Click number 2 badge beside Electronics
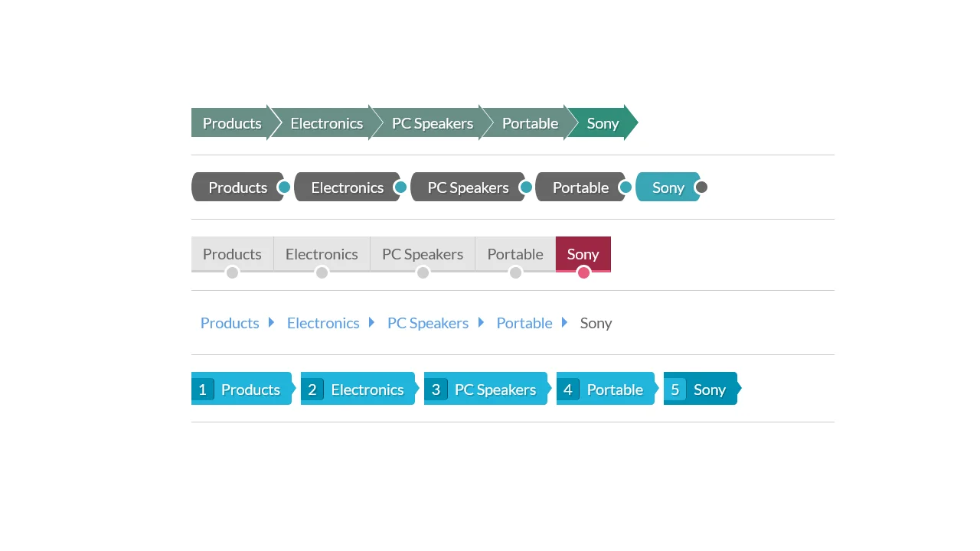Viewport: 980px width, 551px height. pyautogui.click(x=312, y=390)
